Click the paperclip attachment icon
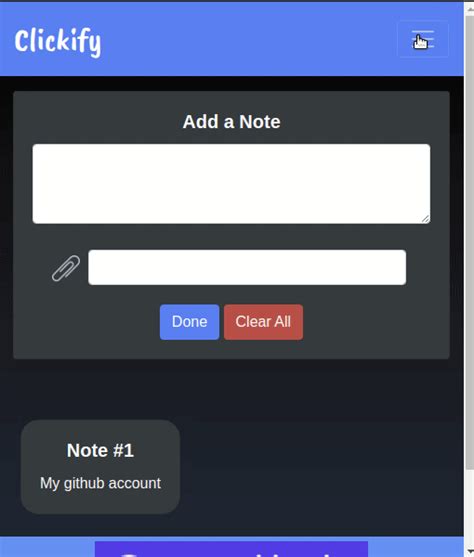 [x=66, y=268]
